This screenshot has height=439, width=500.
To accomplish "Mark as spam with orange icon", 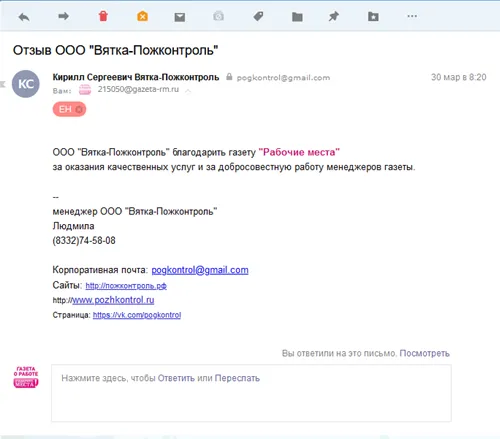I will (142, 16).
